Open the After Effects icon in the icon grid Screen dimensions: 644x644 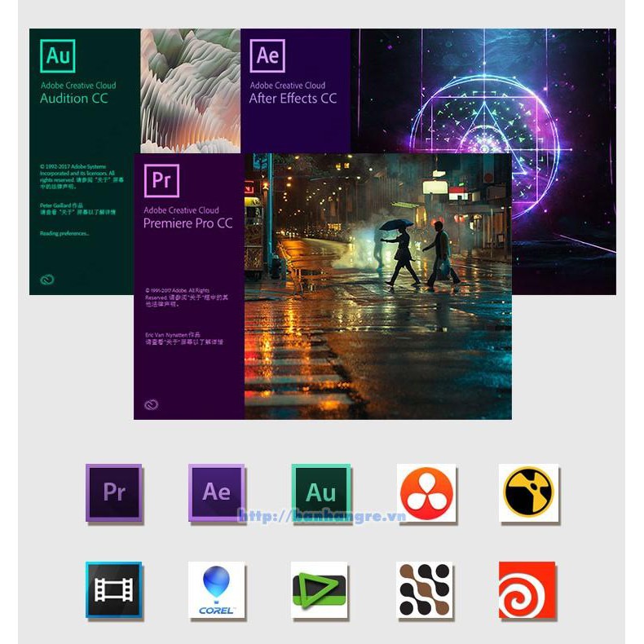coord(217,492)
